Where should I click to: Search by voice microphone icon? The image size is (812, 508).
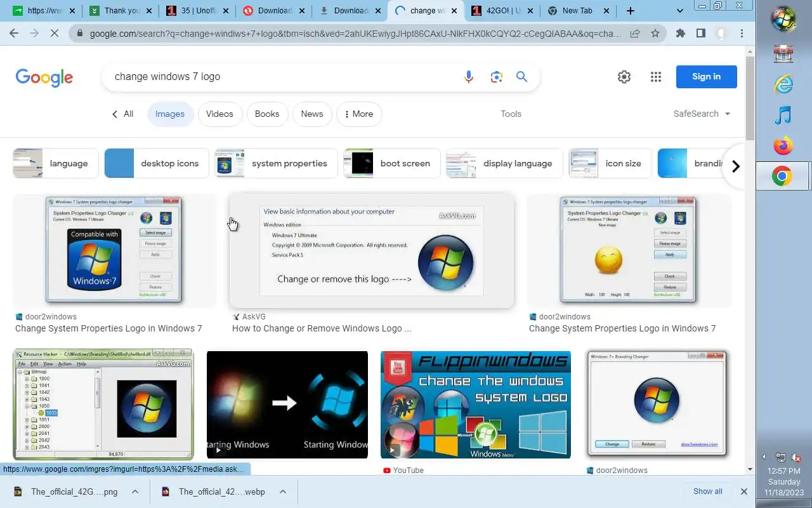click(469, 77)
